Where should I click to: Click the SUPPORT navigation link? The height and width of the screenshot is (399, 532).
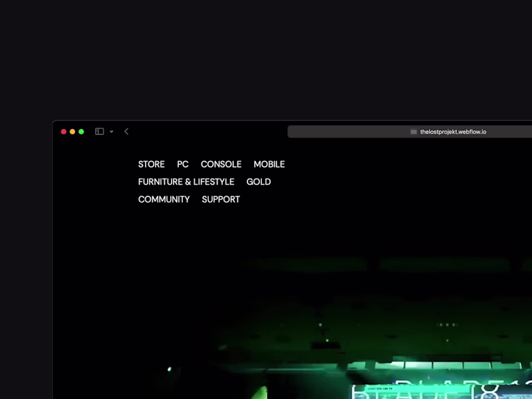coord(221,199)
